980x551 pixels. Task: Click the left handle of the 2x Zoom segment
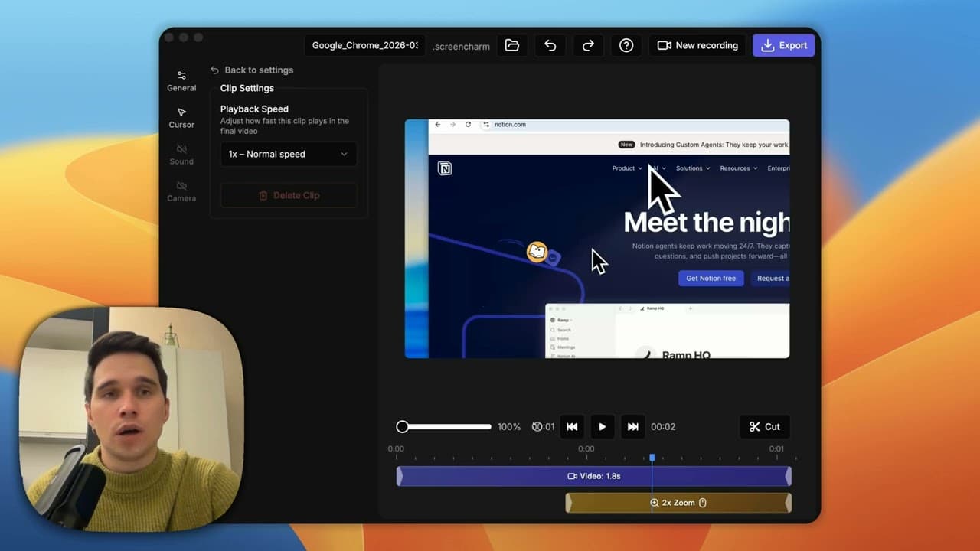point(569,503)
